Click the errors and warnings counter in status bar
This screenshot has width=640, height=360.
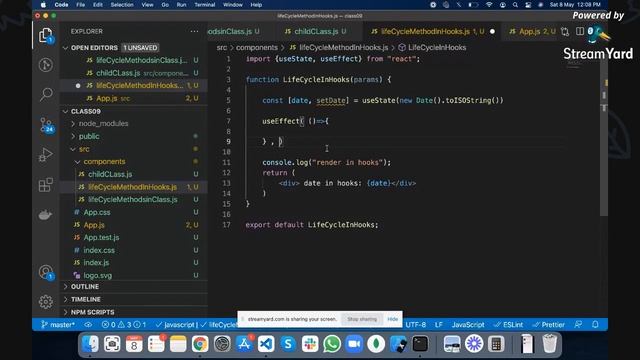(x=124, y=325)
